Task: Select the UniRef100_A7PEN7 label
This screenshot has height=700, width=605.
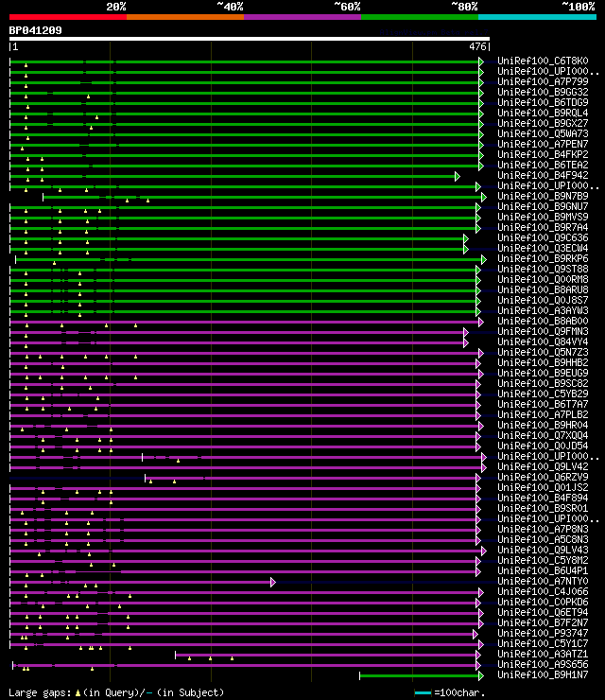Action: pos(543,144)
